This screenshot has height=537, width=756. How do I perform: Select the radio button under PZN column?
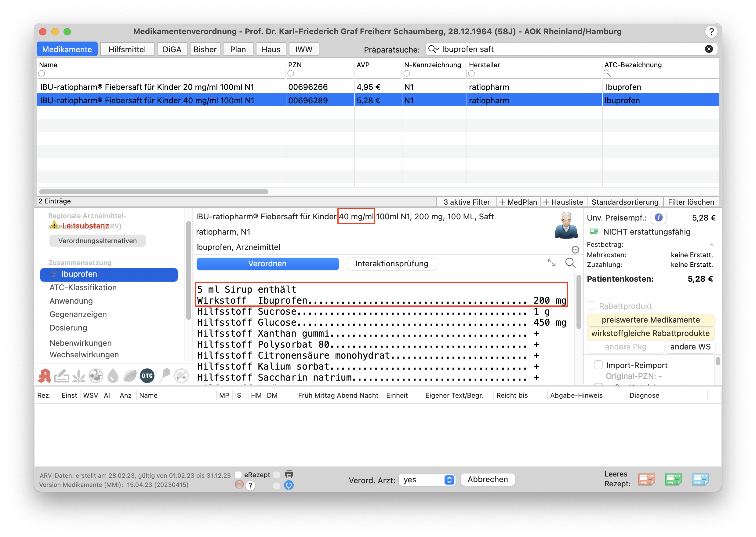tap(291, 73)
